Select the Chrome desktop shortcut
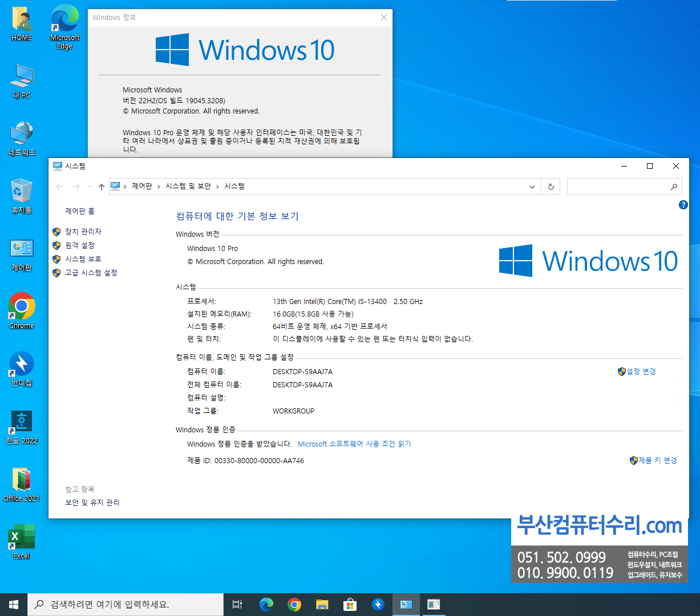Viewport: 700px width, 616px height. (22, 311)
